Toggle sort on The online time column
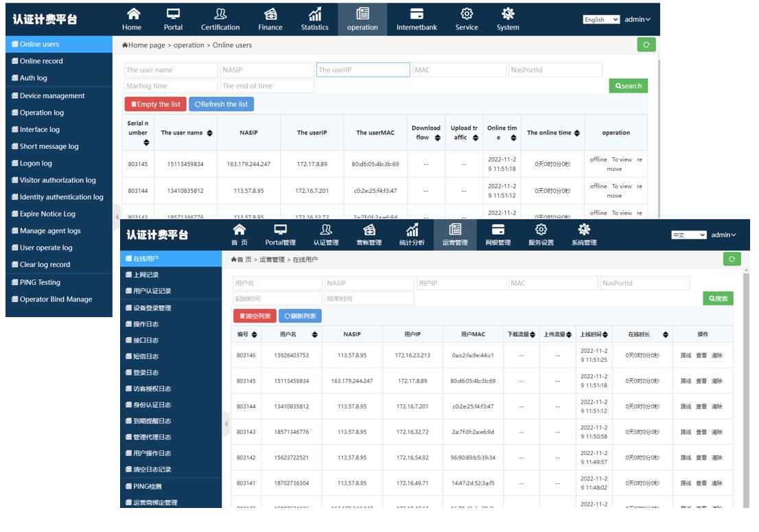 tap(577, 133)
